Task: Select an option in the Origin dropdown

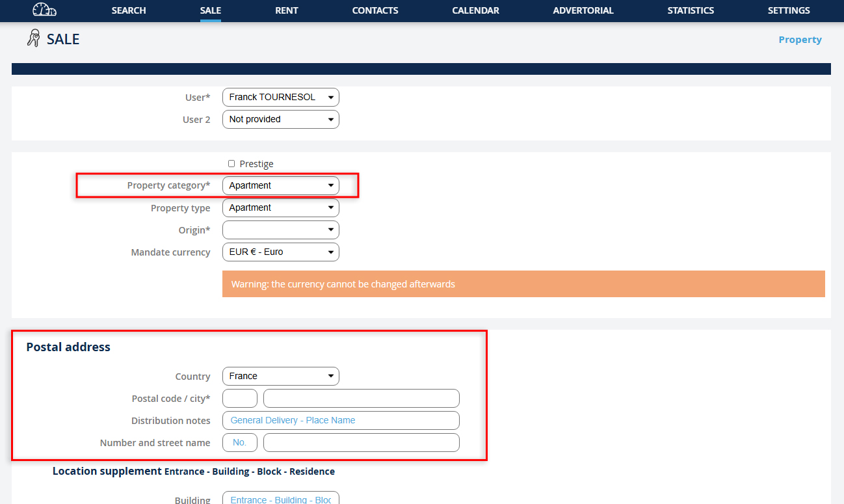Action: 280,230
